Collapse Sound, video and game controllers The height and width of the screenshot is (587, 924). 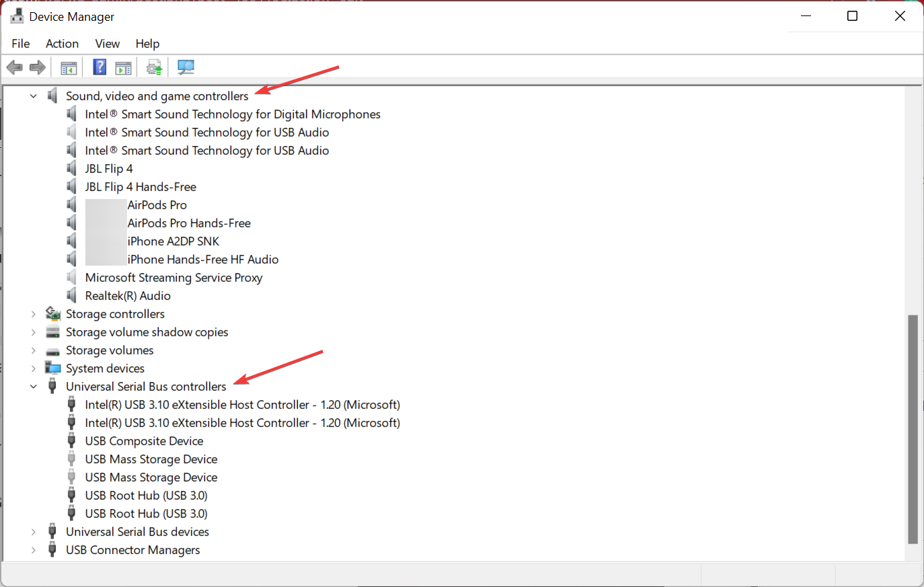[x=34, y=96]
